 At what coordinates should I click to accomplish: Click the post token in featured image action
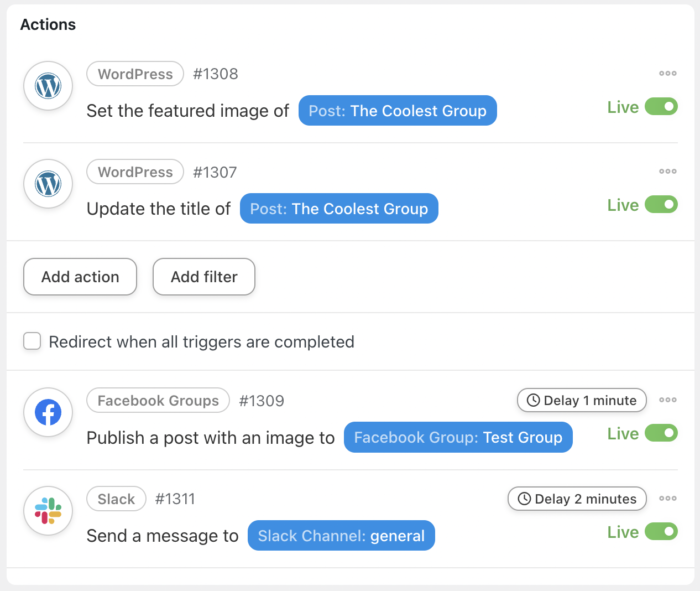(398, 111)
